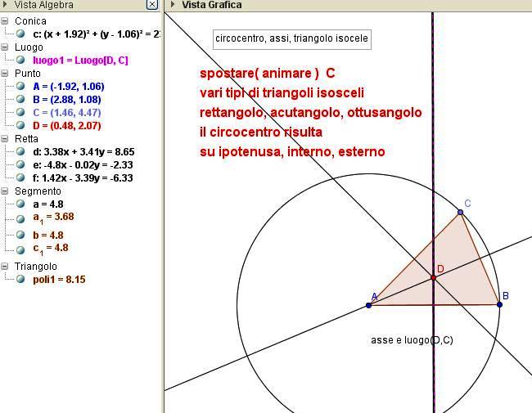Click the Vista Algebra title

43,5
